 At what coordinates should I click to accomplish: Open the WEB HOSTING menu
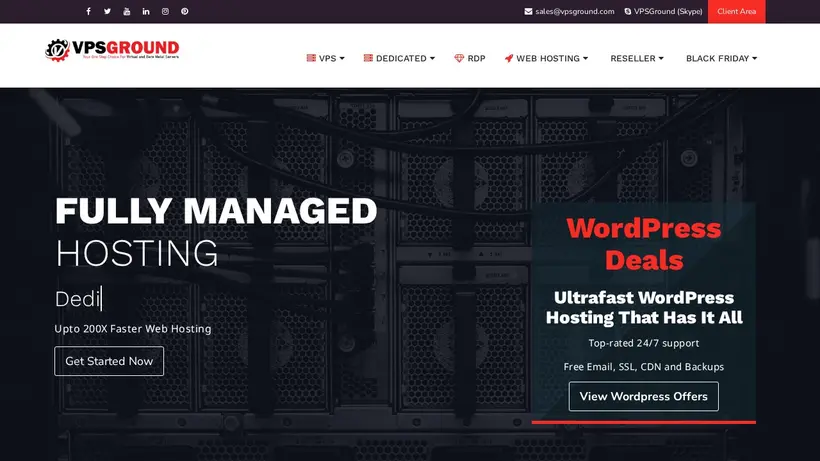[x=546, y=58]
